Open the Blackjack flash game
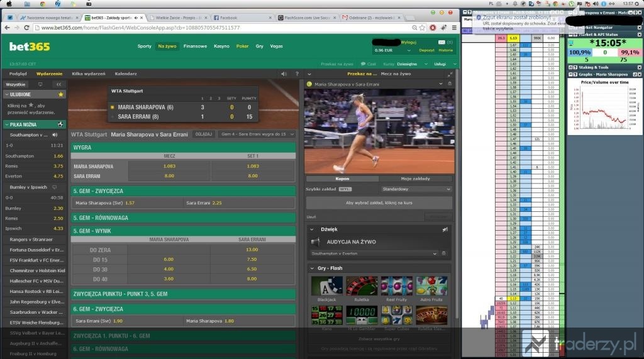The height and width of the screenshot is (359, 644). coord(326,286)
